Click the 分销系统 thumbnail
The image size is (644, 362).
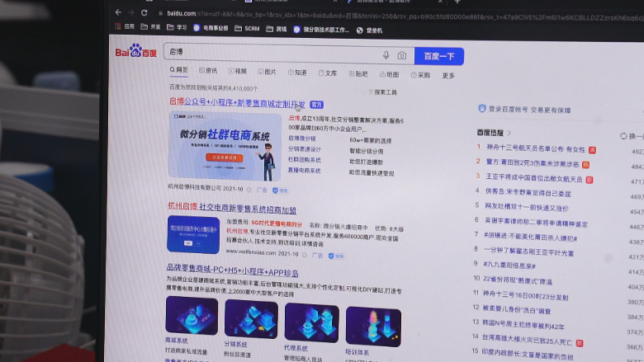[x=251, y=319]
